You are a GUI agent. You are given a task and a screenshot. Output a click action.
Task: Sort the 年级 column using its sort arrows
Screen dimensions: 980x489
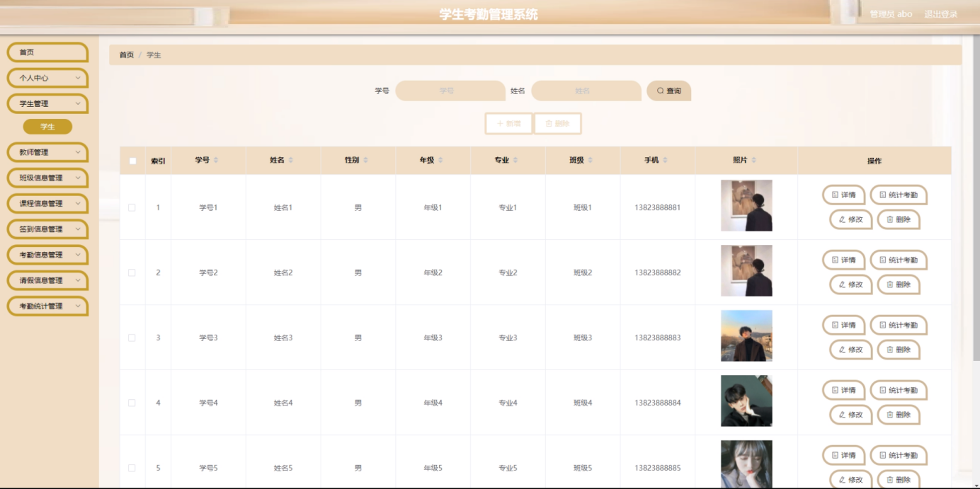440,161
